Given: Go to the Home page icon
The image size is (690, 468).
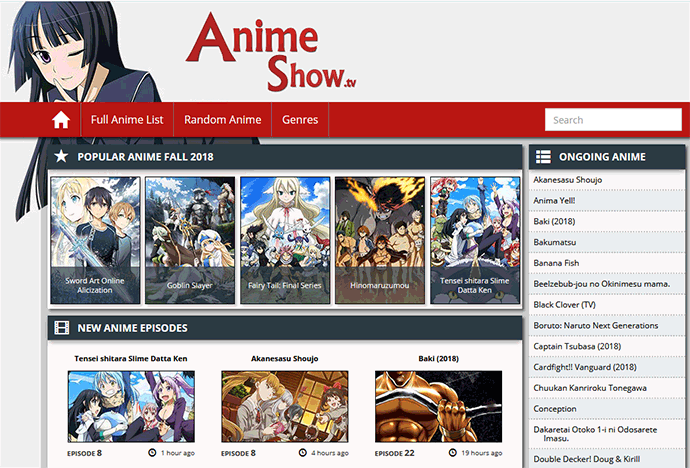Looking at the screenshot, I should (61, 120).
